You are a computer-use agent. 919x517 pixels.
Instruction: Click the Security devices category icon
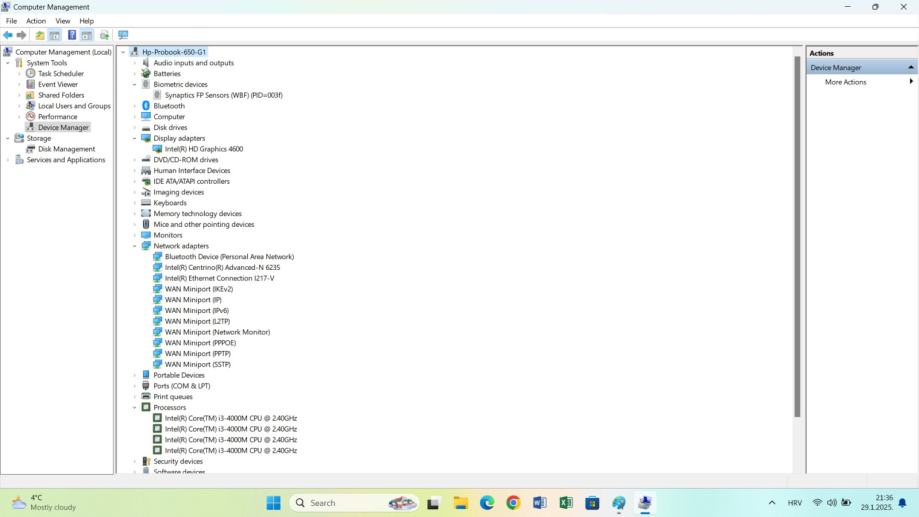pos(146,461)
